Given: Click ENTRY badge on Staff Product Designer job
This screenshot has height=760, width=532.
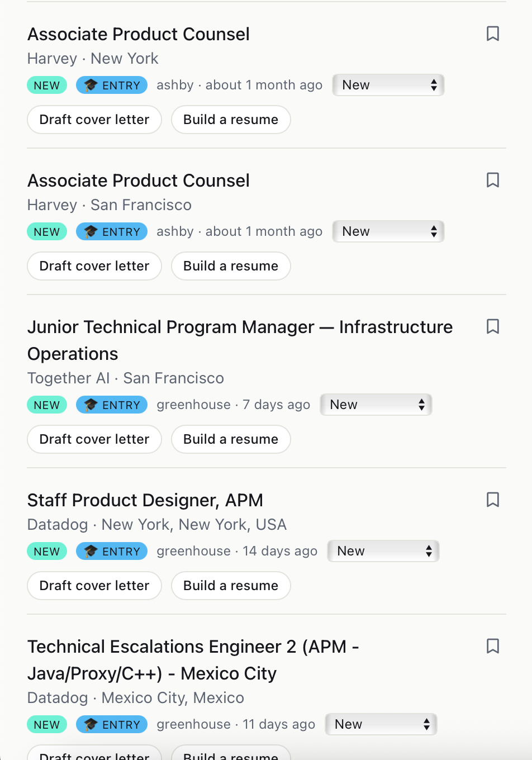Looking at the screenshot, I should tap(112, 551).
